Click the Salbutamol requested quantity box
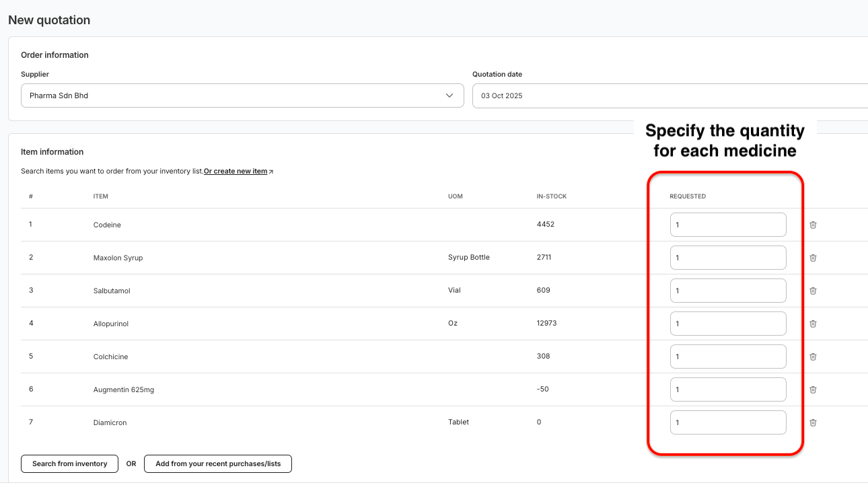The width and height of the screenshot is (868, 487). [x=728, y=291]
